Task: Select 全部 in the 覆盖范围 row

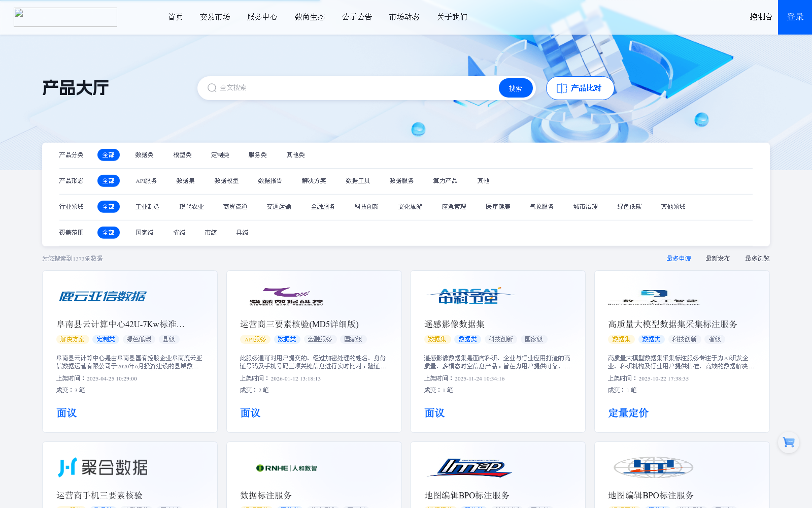Action: pyautogui.click(x=109, y=233)
